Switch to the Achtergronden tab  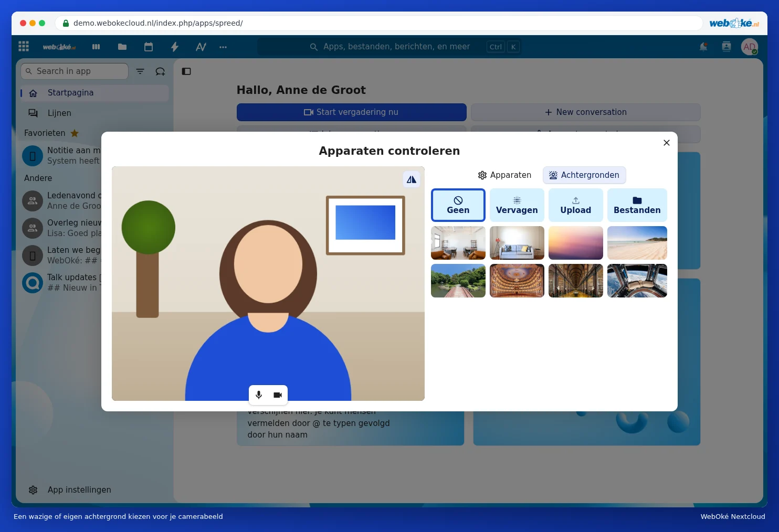point(584,175)
